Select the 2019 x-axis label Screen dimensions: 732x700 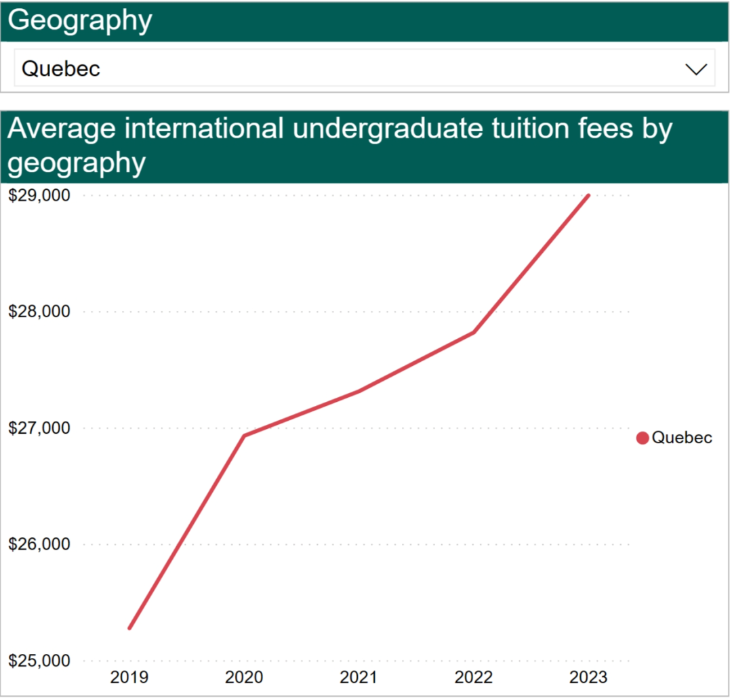point(129,677)
